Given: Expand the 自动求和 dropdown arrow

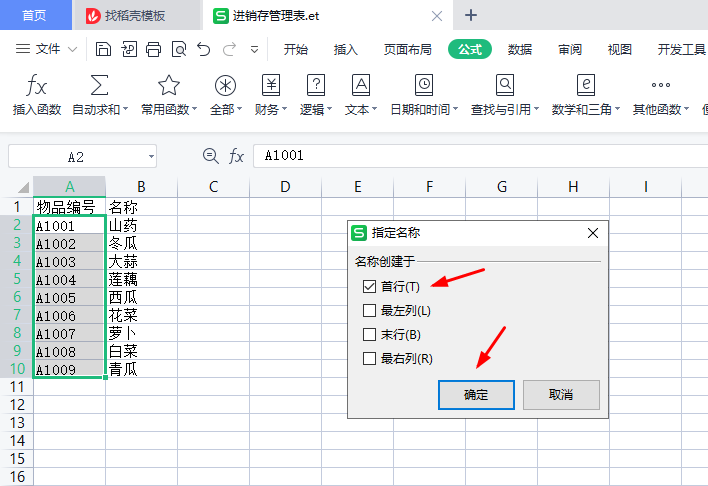Looking at the screenshot, I should pos(126,109).
